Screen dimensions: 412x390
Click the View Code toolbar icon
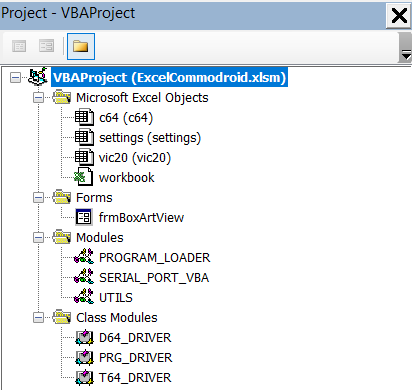coord(19,46)
